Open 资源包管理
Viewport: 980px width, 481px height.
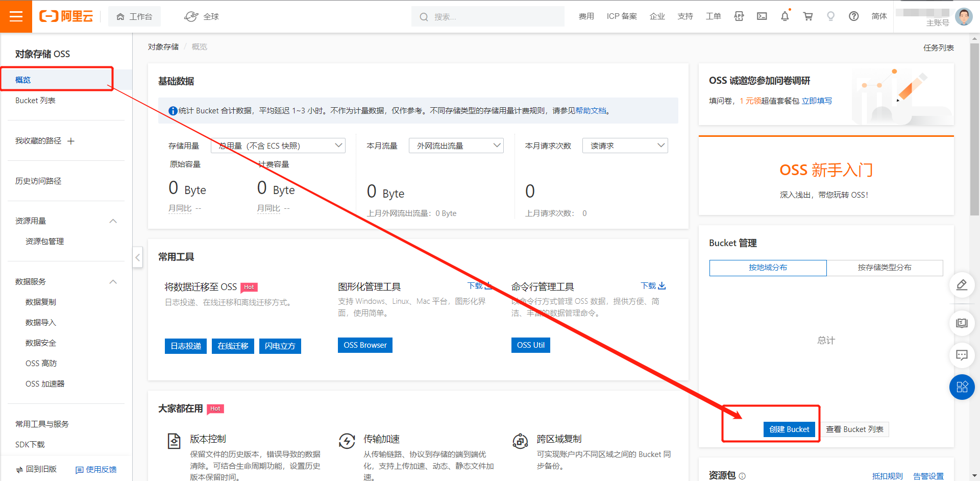tap(44, 242)
